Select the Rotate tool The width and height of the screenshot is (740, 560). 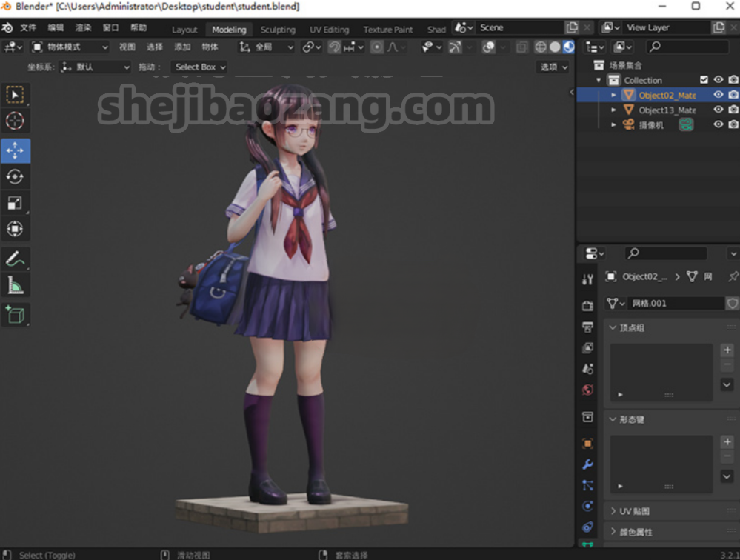[x=15, y=177]
